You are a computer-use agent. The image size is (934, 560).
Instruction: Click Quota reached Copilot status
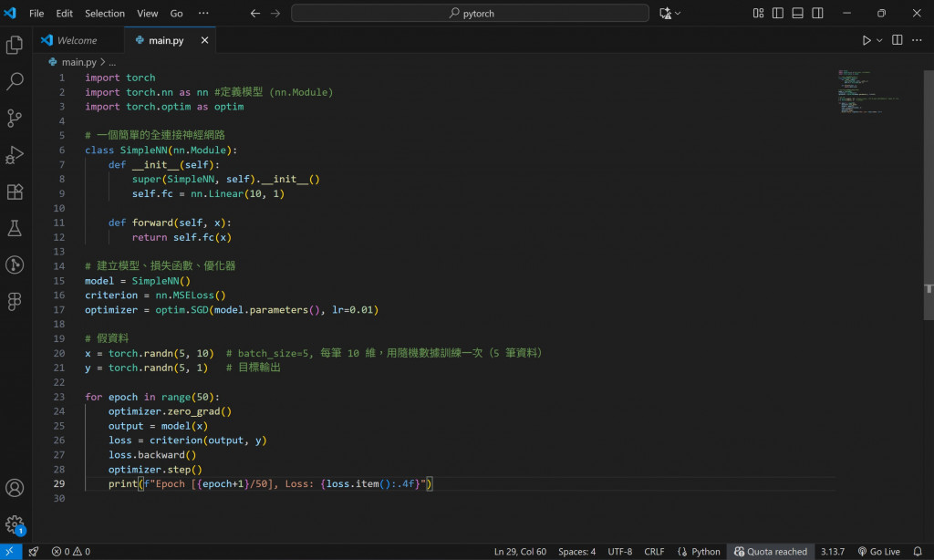(770, 552)
